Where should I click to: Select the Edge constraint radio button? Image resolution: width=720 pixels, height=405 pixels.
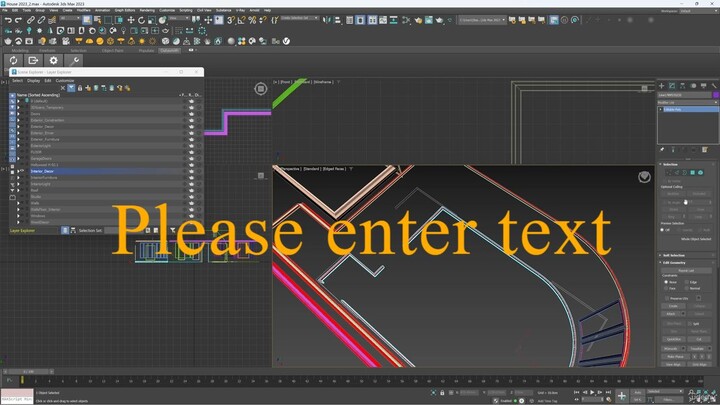pos(687,282)
